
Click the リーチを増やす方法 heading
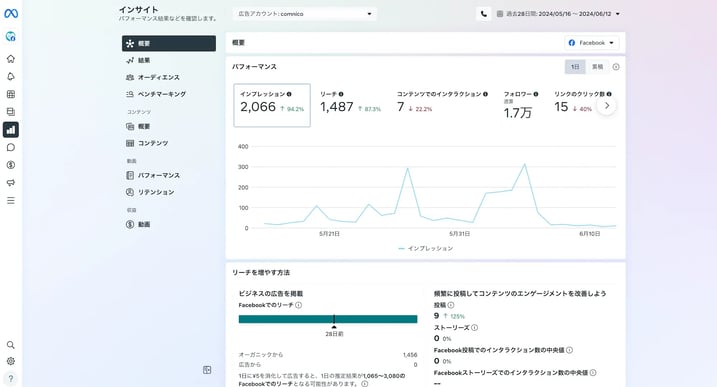point(261,273)
